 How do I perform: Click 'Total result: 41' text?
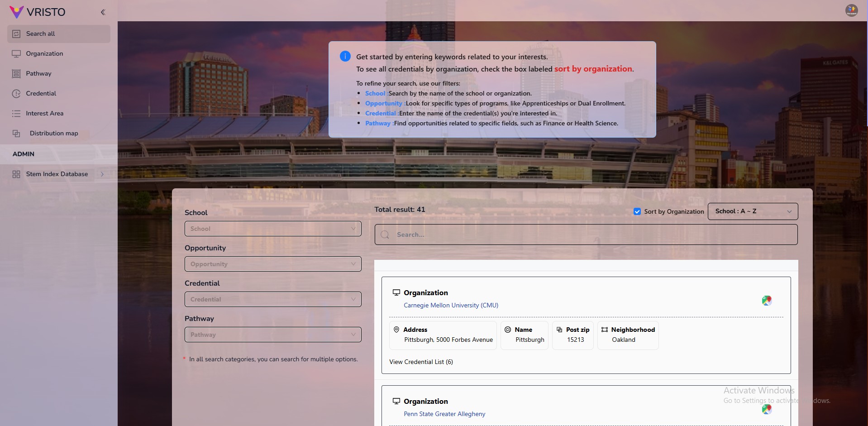tap(400, 210)
